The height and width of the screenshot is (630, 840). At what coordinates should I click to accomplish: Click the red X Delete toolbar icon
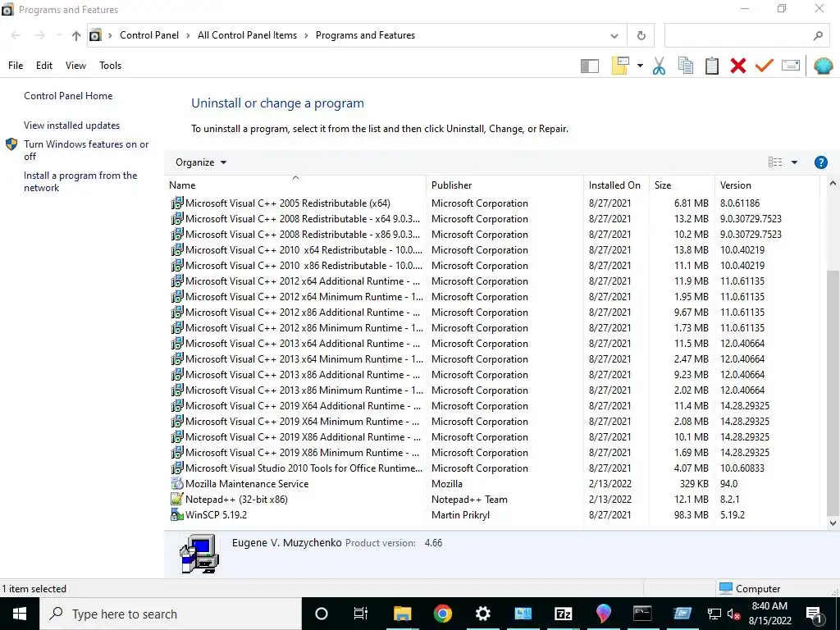[737, 66]
